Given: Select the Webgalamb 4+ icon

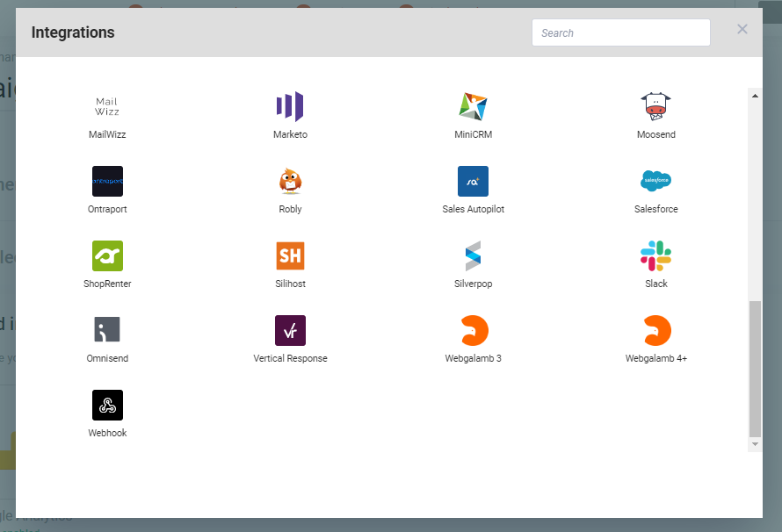Looking at the screenshot, I should [x=655, y=331].
